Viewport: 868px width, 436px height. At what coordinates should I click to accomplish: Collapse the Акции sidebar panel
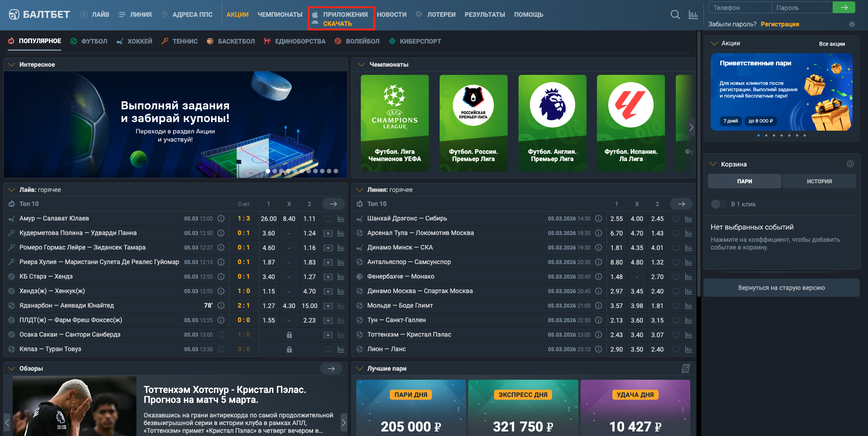coord(714,43)
